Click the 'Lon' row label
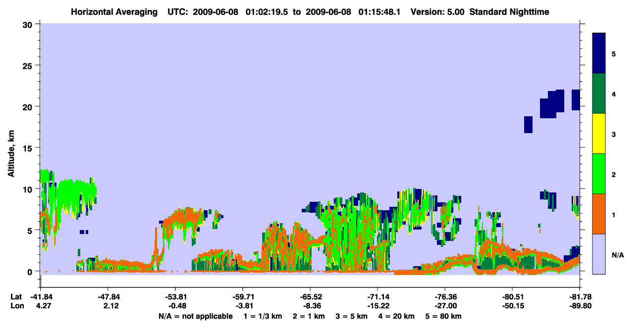644x330 pixels. tap(17, 306)
